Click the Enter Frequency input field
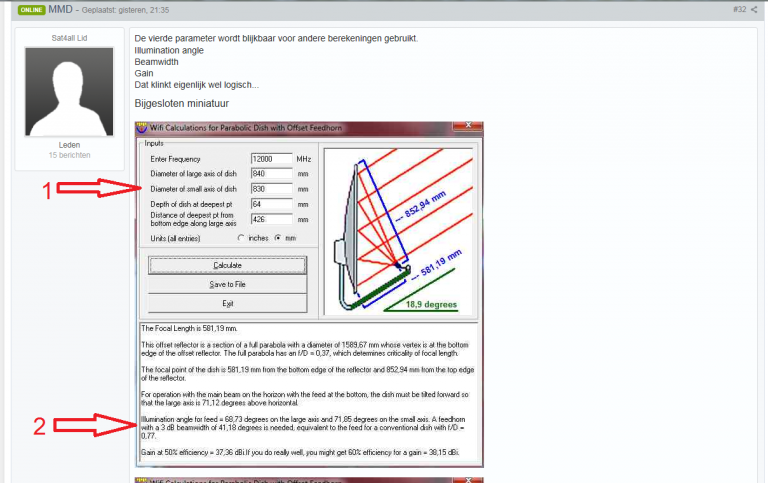 [271, 159]
